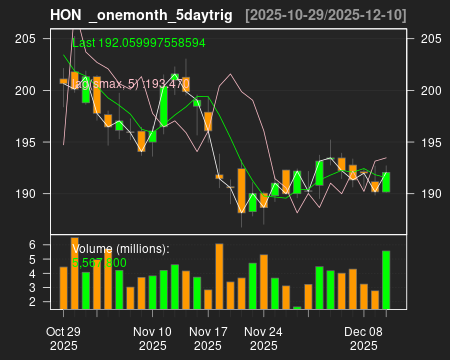Click the "205" label on the left price axis
450x360 pixels.
point(25,39)
